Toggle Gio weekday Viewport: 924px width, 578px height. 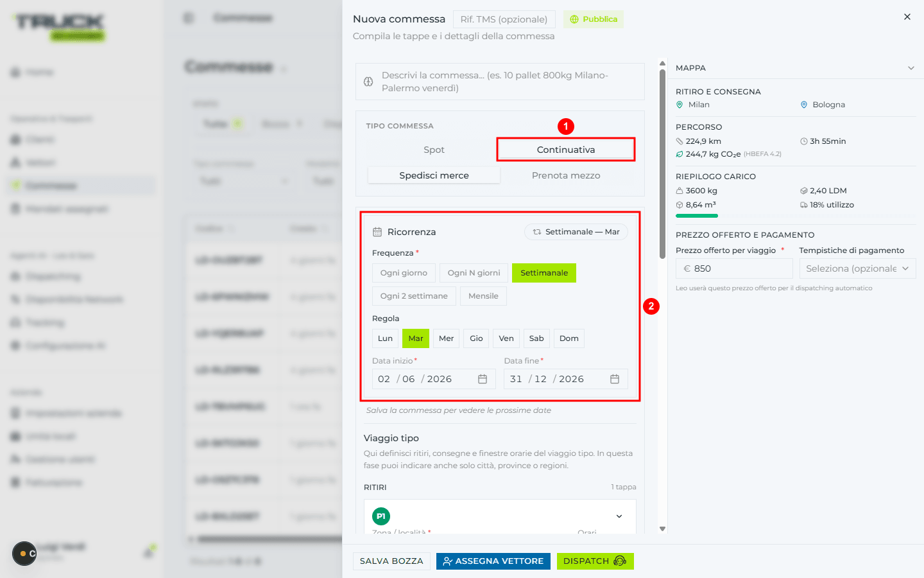pos(476,338)
